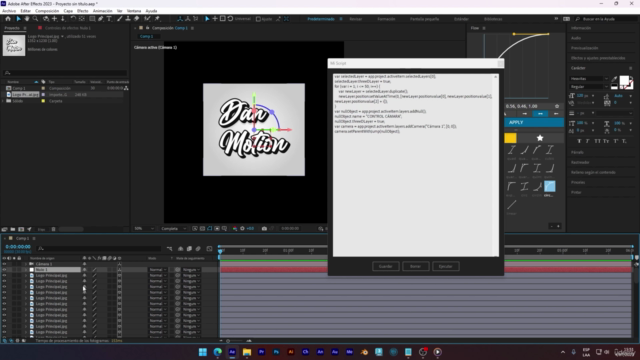The image size is (640, 360).
Task: Select the highlighted blue easing preset in Flow
Action: coord(550,186)
